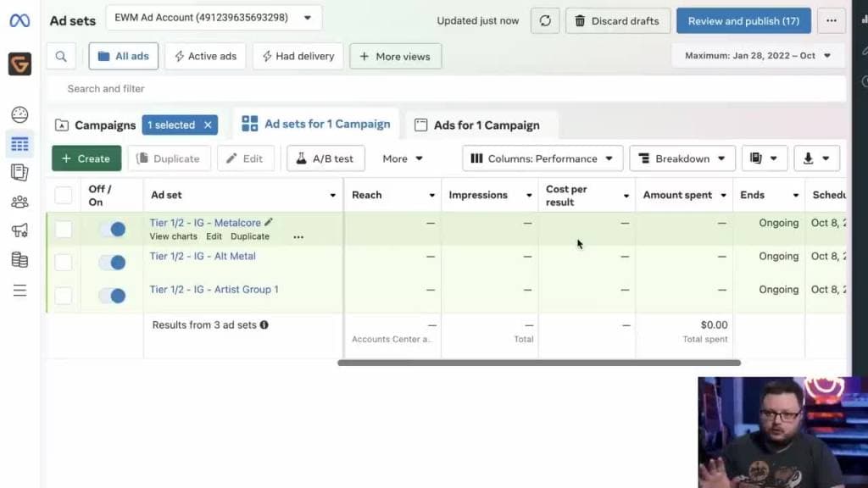Select the campaigns table grid icon in sidebar
The image size is (868, 488).
point(19,144)
